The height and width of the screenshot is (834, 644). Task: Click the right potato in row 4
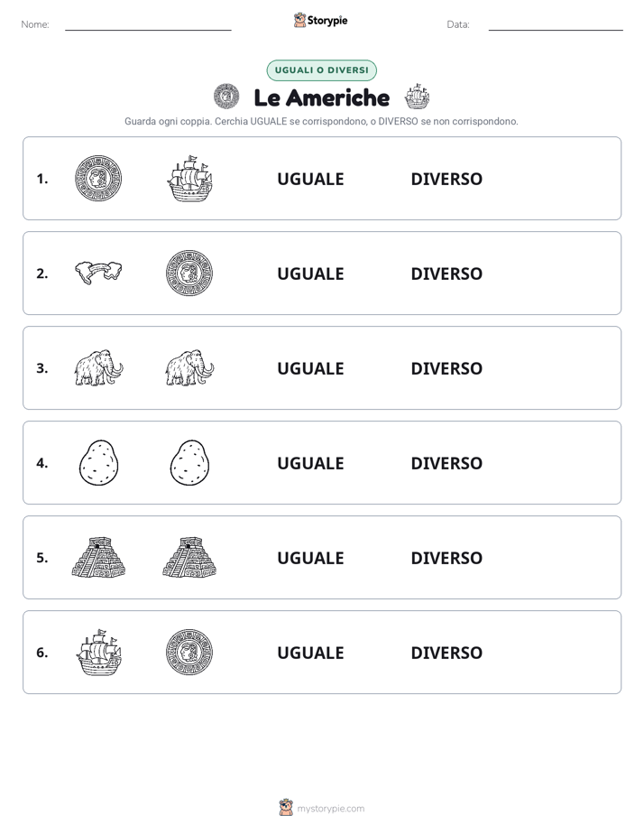pos(189,462)
